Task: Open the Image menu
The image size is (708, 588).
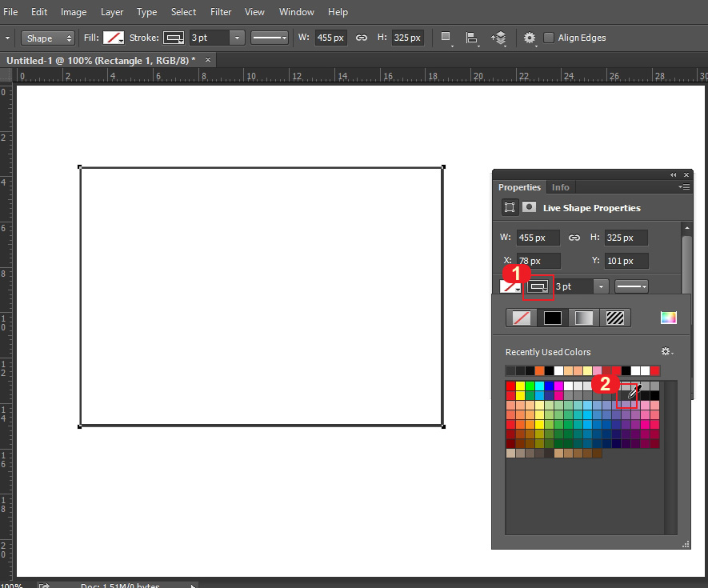Action: (x=74, y=12)
